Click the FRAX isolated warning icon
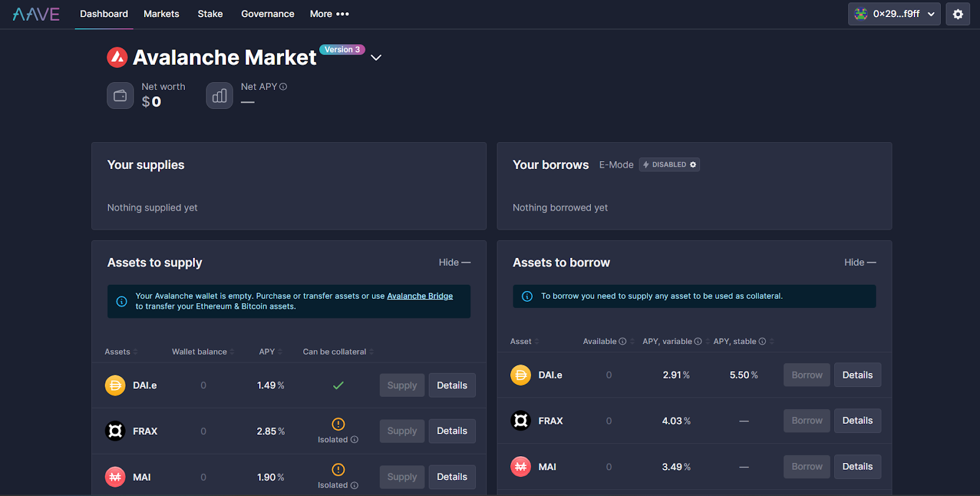This screenshot has height=496, width=980. [338, 424]
